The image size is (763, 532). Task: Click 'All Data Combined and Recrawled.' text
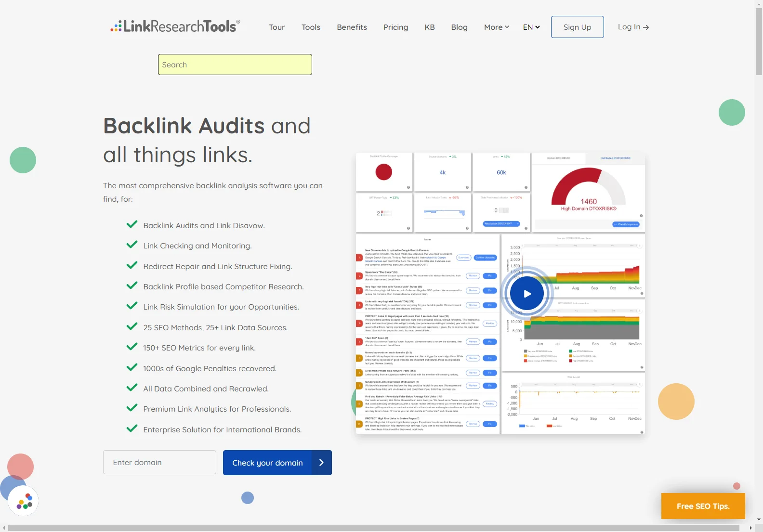coord(206,389)
